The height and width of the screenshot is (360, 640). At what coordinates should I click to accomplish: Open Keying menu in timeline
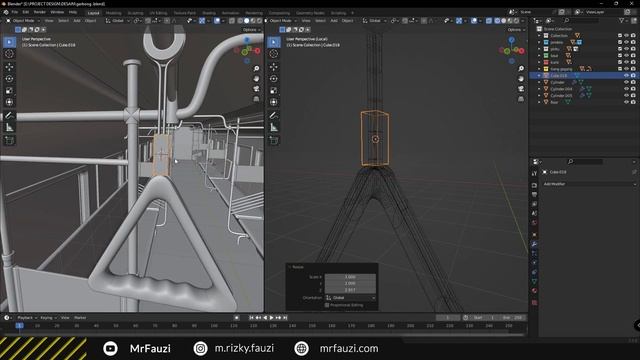[x=48, y=318]
